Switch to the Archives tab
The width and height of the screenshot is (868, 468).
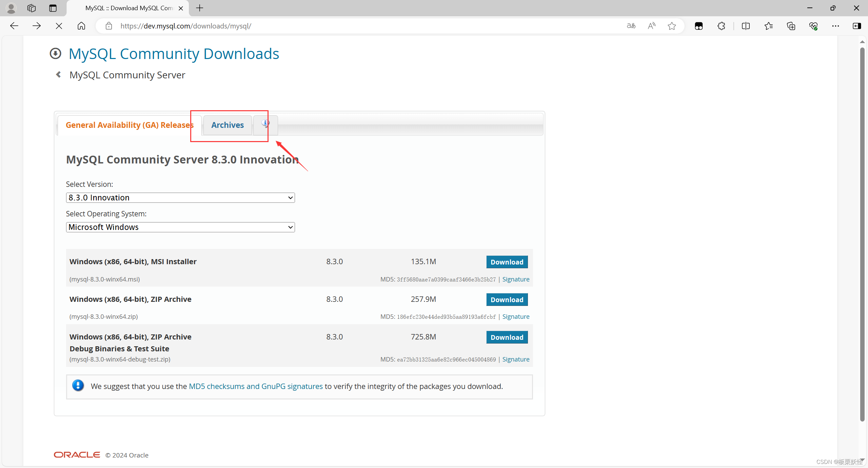(x=227, y=125)
